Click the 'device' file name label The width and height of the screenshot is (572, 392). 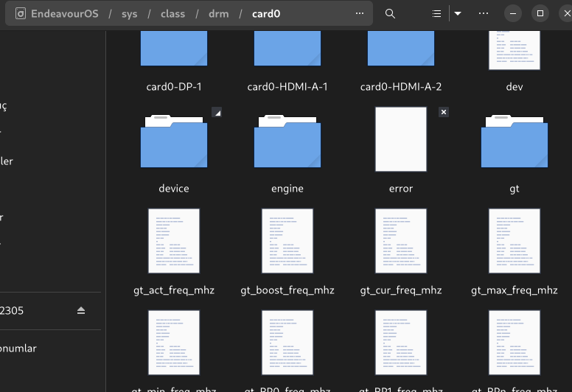(x=174, y=189)
